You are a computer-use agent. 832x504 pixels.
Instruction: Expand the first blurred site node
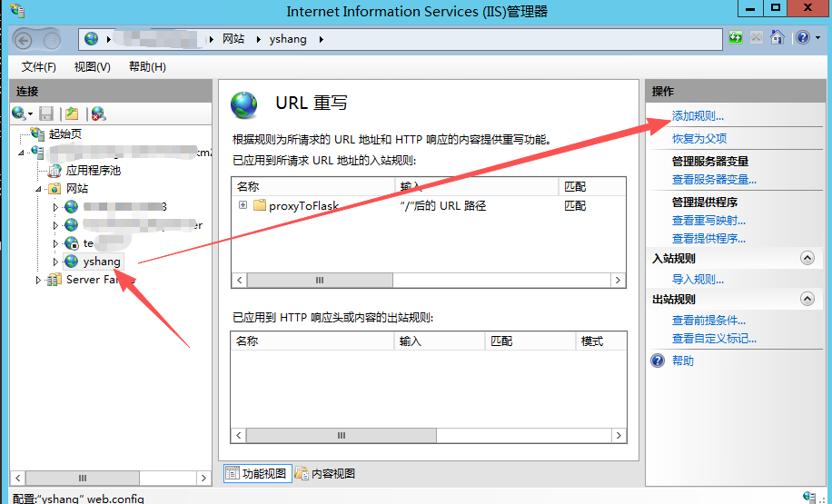tap(55, 207)
